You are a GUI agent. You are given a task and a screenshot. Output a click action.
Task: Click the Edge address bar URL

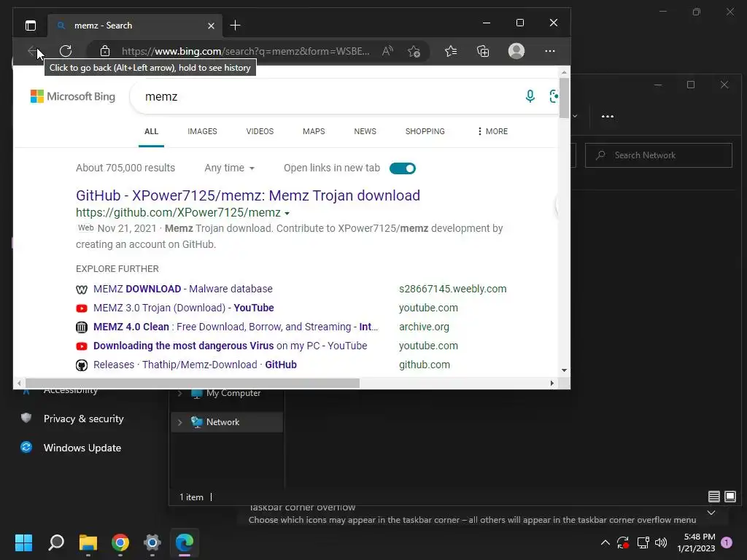click(245, 51)
